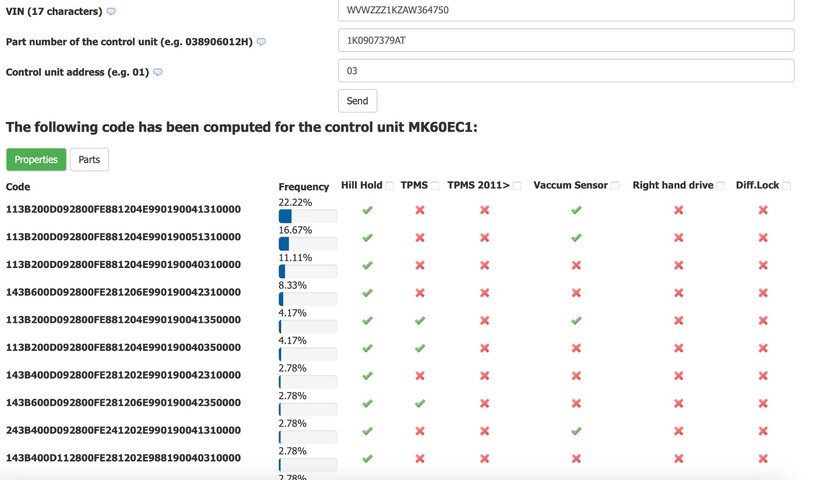Click red Diff.Lock cross in first row
Screen dimensions: 824x480
763,210
